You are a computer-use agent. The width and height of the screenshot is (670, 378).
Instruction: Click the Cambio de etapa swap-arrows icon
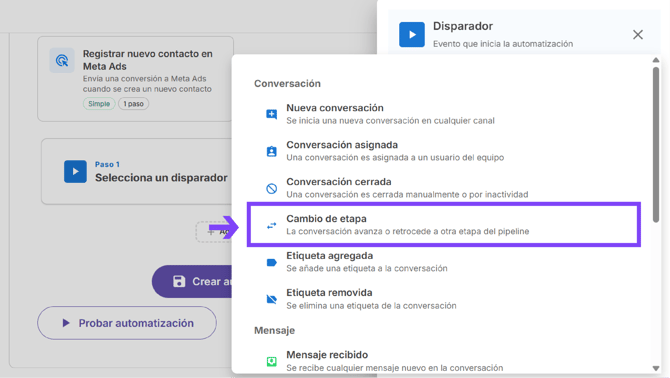coord(271,225)
